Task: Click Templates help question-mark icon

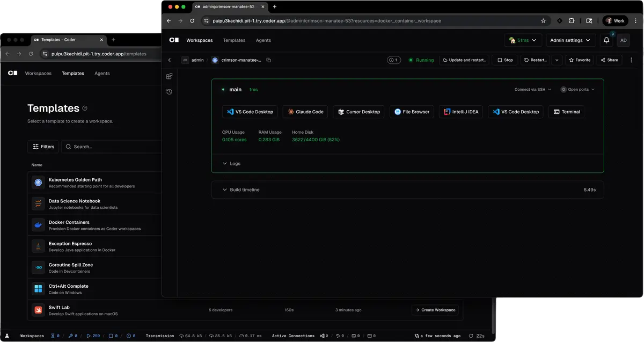Action: pos(85,108)
